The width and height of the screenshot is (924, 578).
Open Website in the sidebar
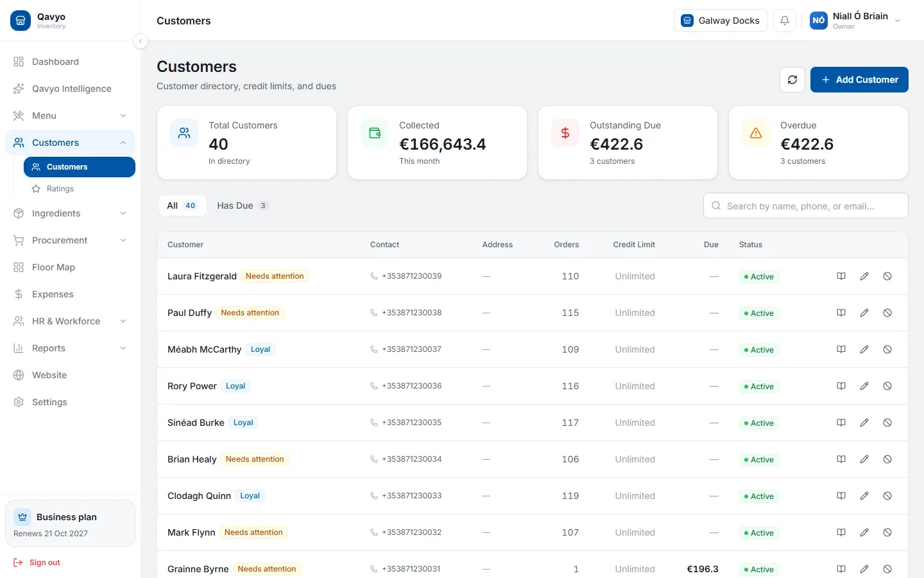(70, 375)
